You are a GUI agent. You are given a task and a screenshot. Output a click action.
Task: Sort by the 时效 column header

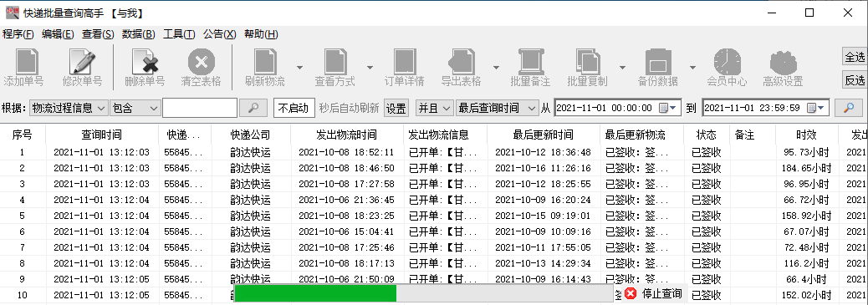tap(807, 135)
